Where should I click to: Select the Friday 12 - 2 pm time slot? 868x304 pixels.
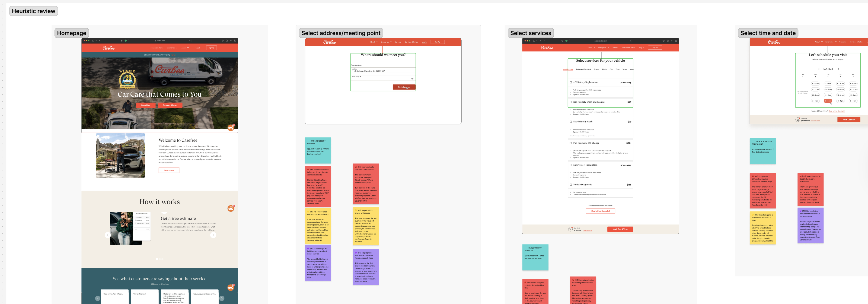coord(840,95)
